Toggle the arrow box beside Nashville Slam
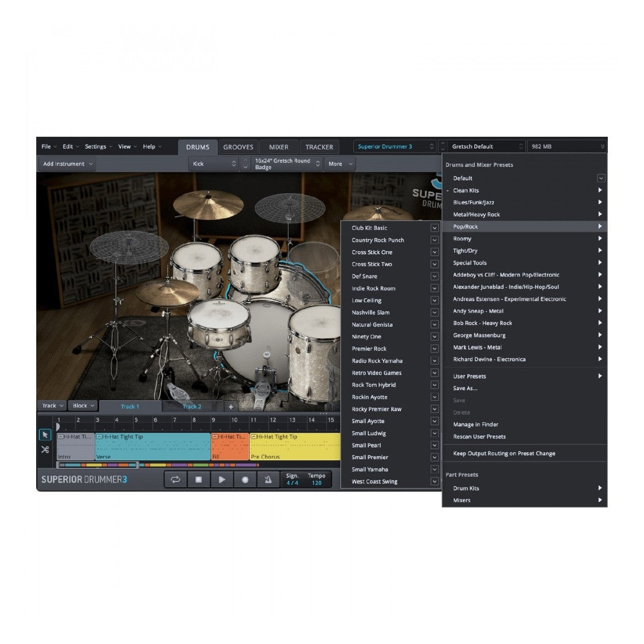 point(434,313)
